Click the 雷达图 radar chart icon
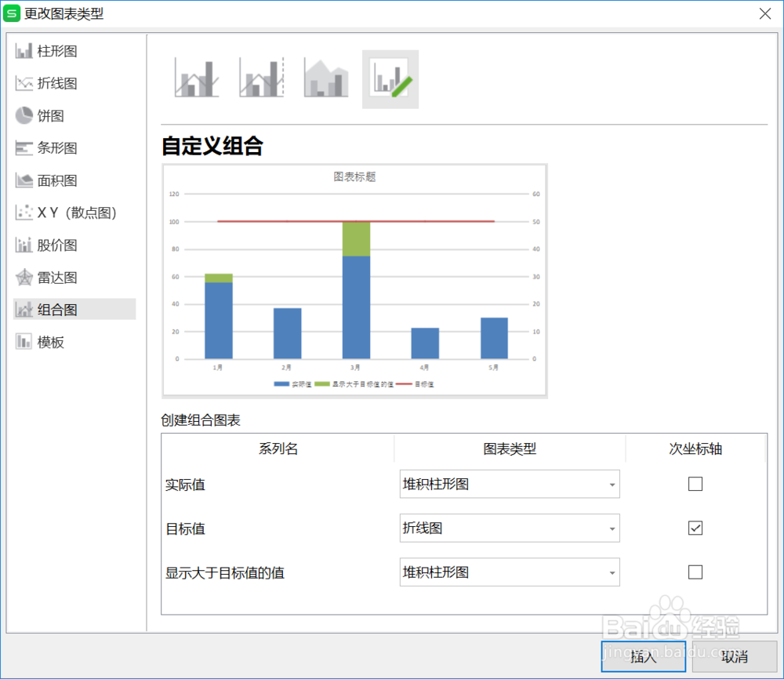The height and width of the screenshot is (679, 784). pos(24,278)
